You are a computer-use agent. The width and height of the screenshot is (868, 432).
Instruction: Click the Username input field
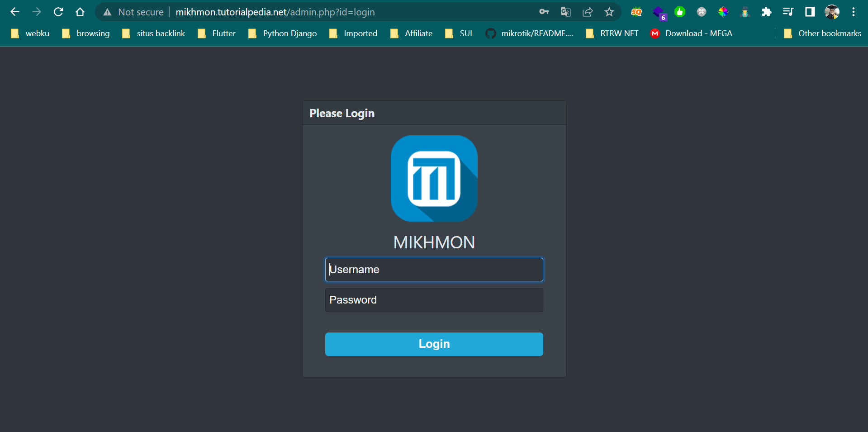pos(434,270)
